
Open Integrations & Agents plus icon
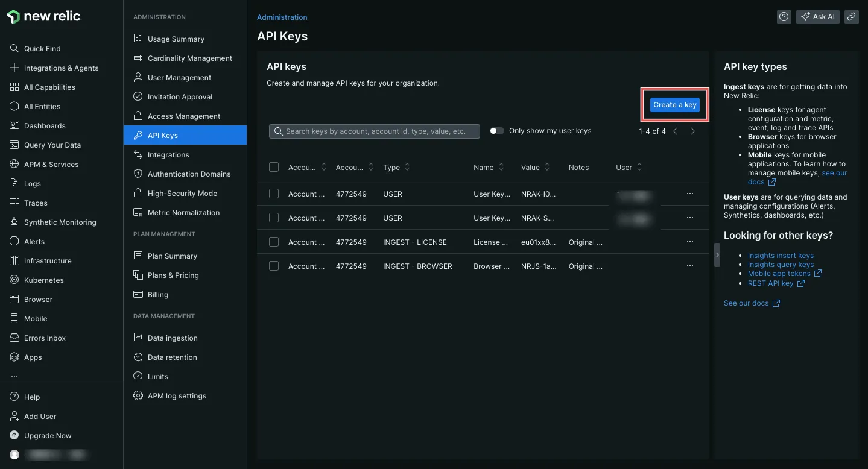pos(14,68)
